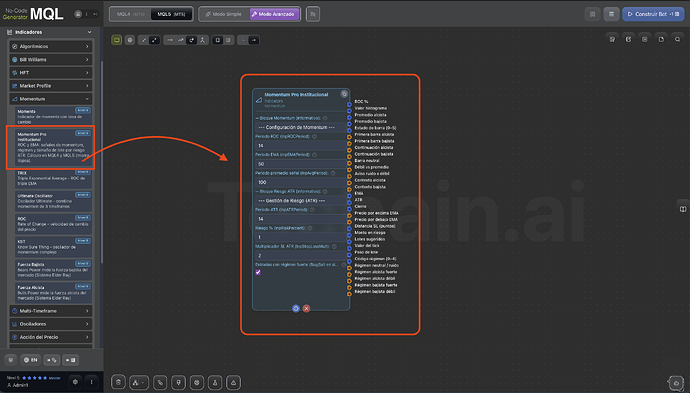Select Modo Avanzado
This screenshot has width=690, height=393.
pos(275,14)
